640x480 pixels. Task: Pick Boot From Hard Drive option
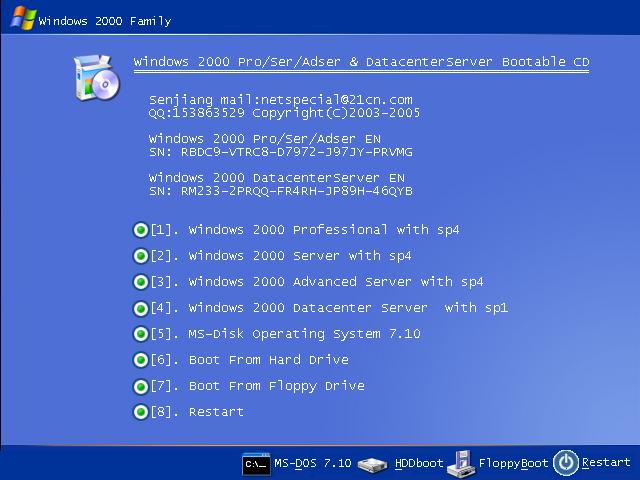click(249, 360)
